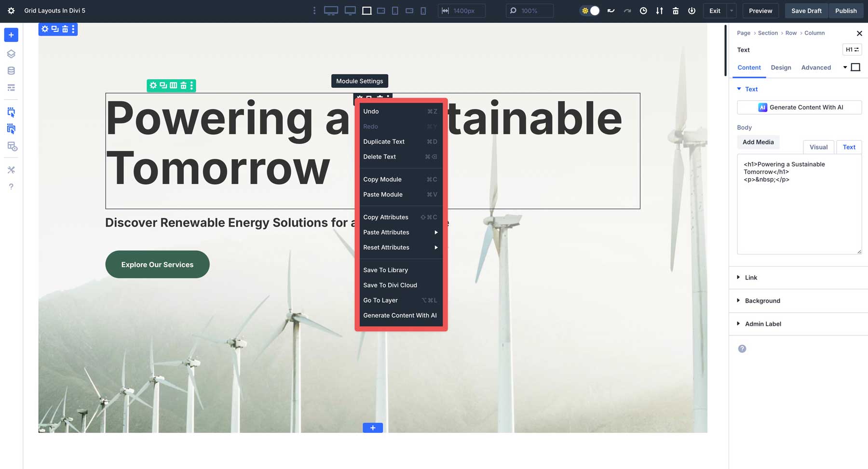Click the Save Draft button

pos(806,11)
